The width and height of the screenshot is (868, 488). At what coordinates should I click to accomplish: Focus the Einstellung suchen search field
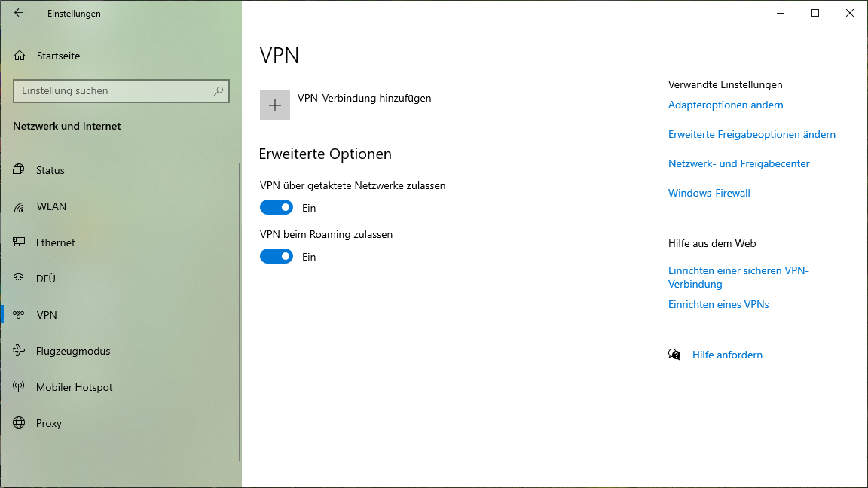pyautogui.click(x=113, y=91)
